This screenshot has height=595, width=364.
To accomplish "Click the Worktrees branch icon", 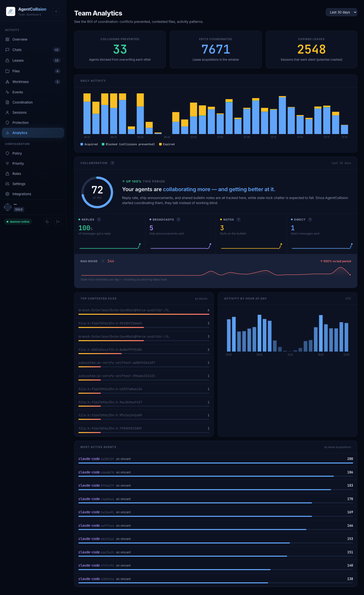I will tap(7, 82).
